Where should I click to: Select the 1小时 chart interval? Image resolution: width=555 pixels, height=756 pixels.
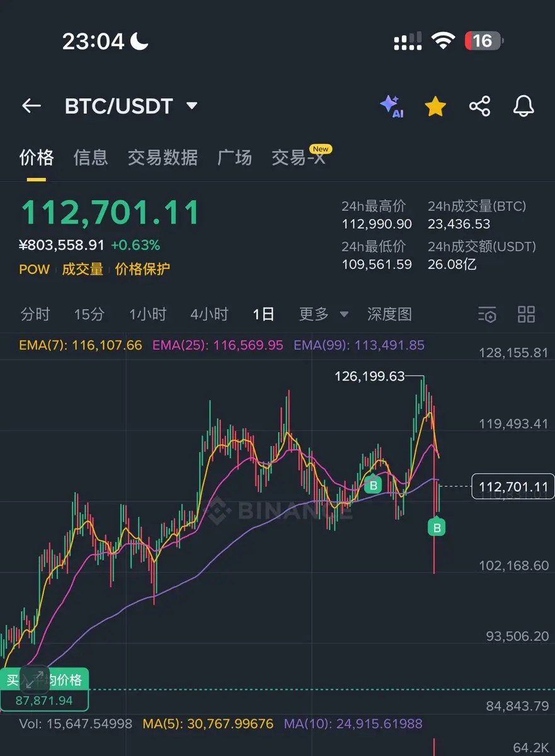pyautogui.click(x=147, y=314)
